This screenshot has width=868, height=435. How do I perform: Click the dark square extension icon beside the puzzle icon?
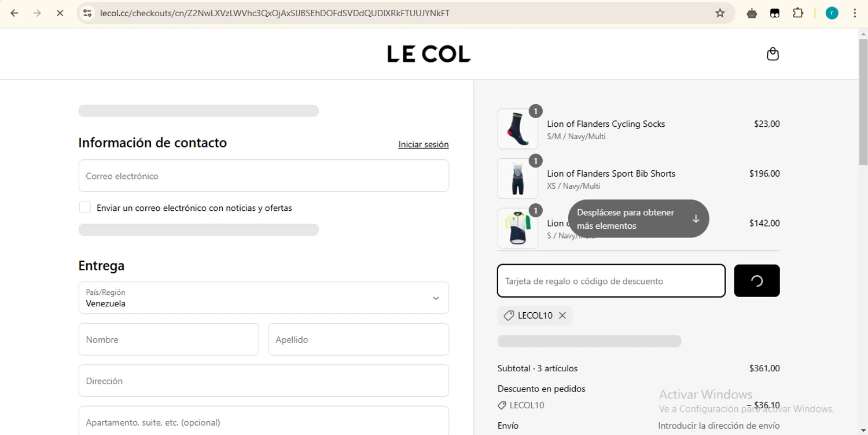(x=775, y=13)
